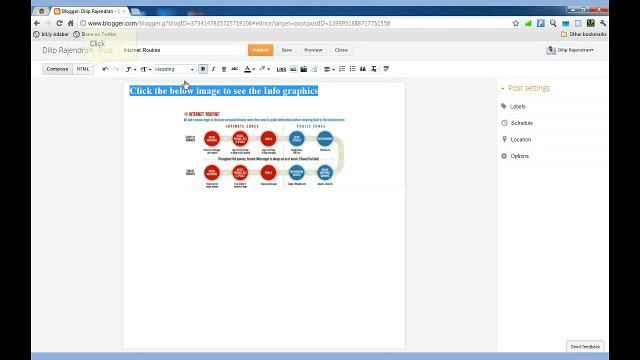The height and width of the screenshot is (360, 640).
Task: Click the magnifier extension icon
Action: coord(553,23)
